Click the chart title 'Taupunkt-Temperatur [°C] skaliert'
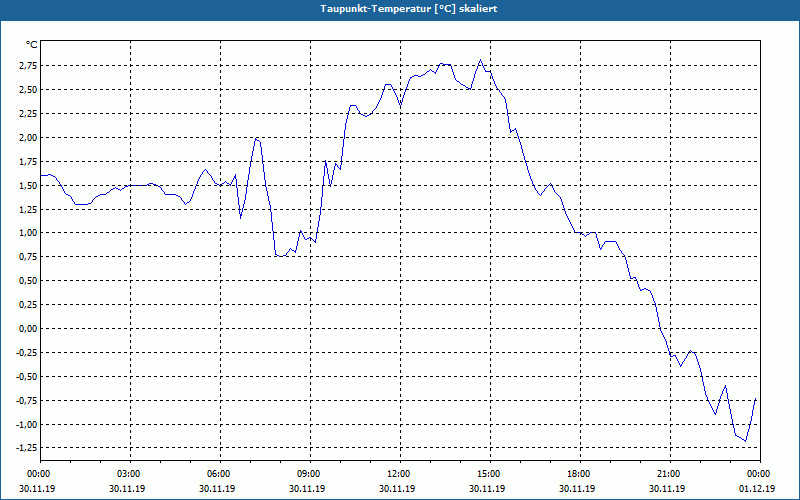 (x=409, y=9)
